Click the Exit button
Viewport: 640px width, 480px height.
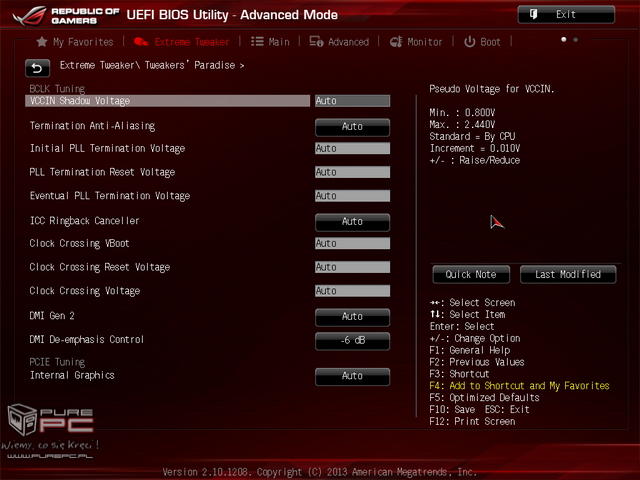566,15
